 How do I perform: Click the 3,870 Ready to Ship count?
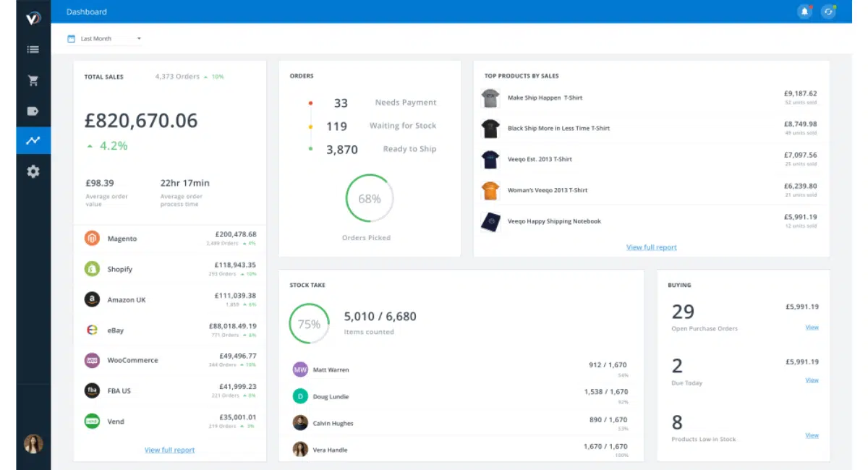point(342,150)
